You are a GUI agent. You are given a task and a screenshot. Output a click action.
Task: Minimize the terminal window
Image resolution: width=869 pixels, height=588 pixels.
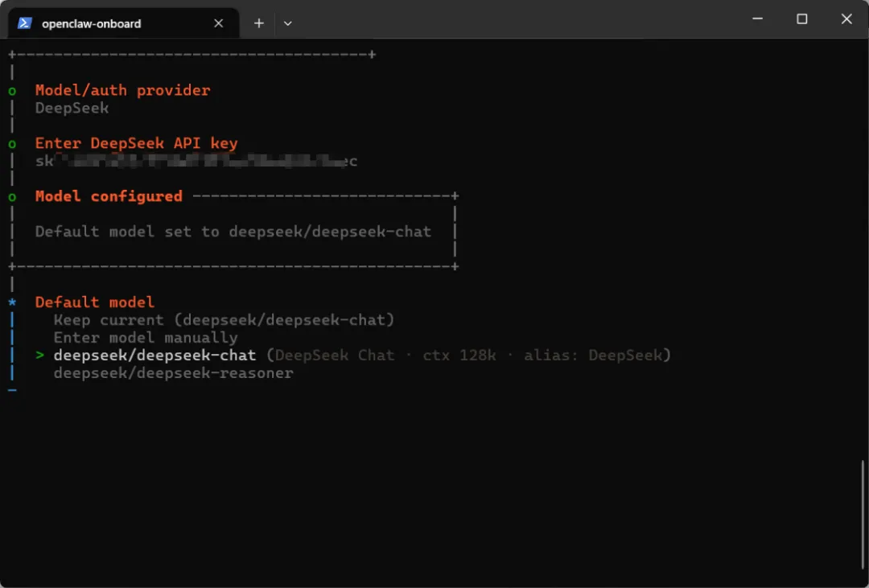pyautogui.click(x=758, y=19)
